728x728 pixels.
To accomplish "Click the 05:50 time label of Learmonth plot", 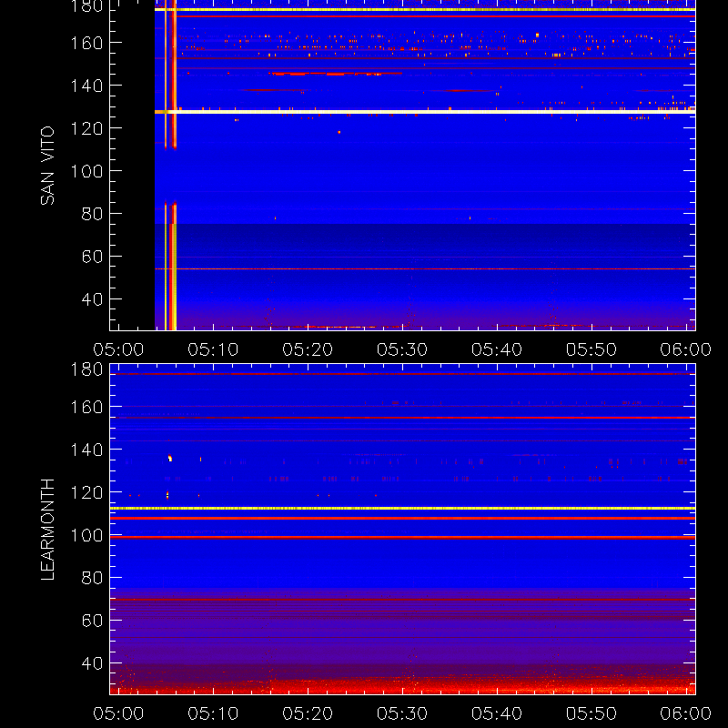I will click(x=591, y=713).
